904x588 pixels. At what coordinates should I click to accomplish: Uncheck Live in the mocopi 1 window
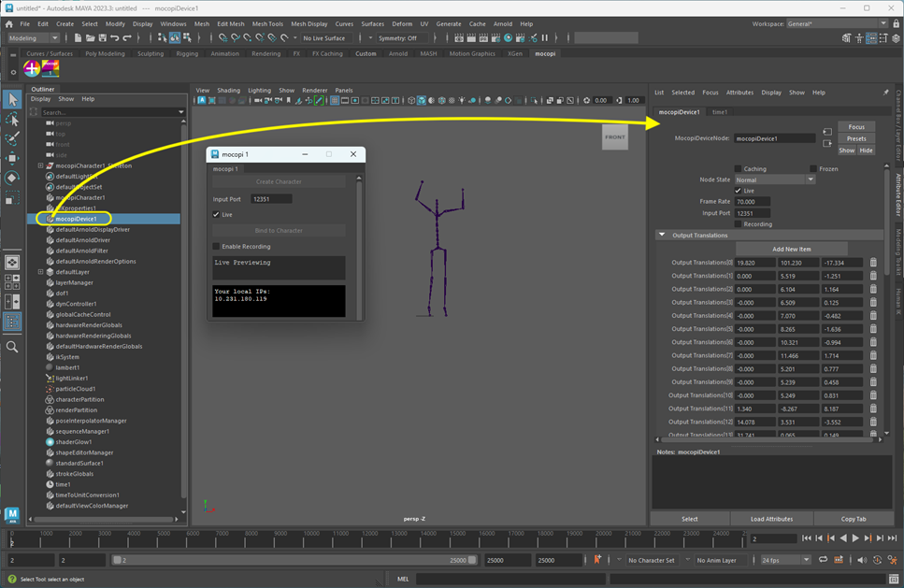[217, 214]
